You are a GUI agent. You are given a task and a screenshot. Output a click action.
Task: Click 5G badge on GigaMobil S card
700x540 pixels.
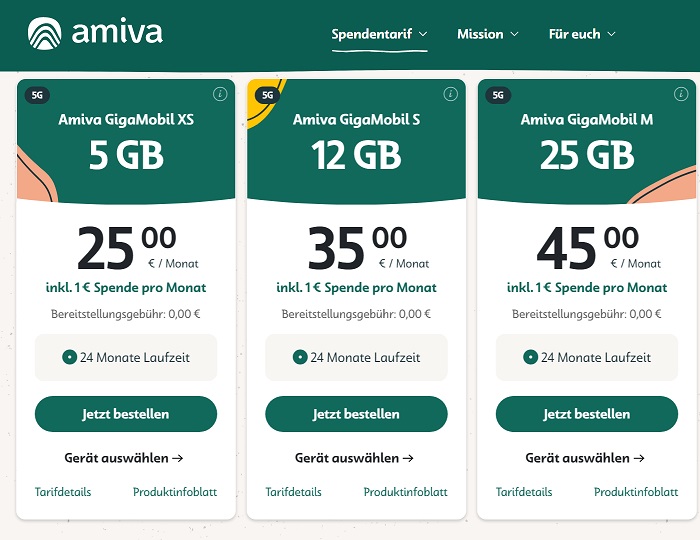click(x=268, y=95)
